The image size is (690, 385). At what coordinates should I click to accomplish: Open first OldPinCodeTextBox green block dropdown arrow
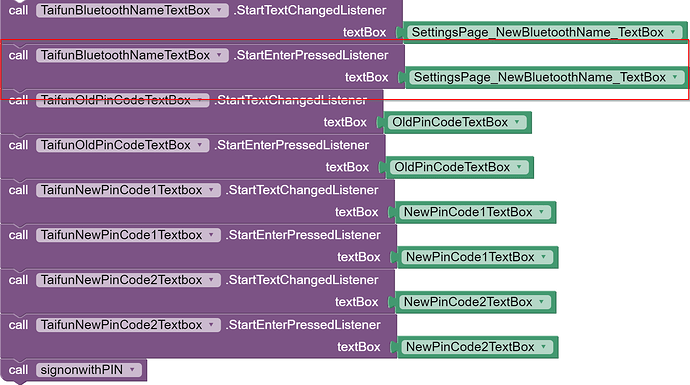tap(518, 122)
